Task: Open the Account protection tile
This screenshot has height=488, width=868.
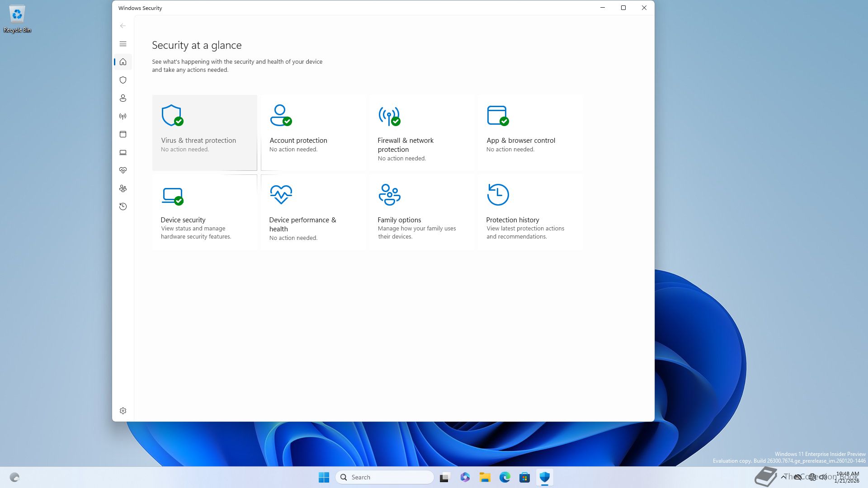Action: [x=313, y=132]
